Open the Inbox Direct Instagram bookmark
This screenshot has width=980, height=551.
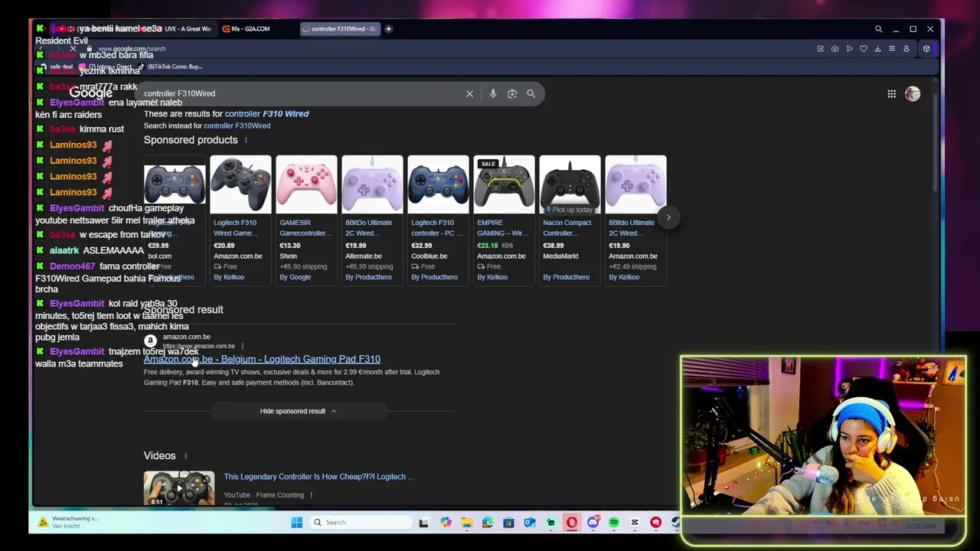[104, 67]
